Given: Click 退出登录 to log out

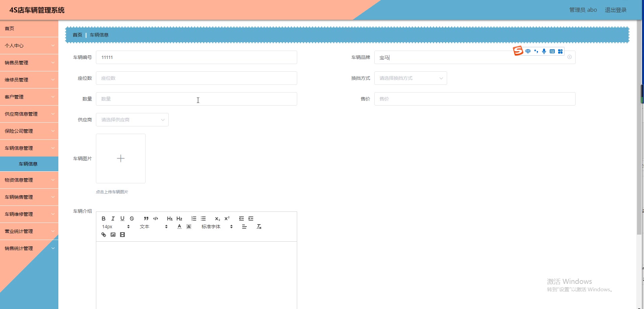Looking at the screenshot, I should tap(615, 10).
